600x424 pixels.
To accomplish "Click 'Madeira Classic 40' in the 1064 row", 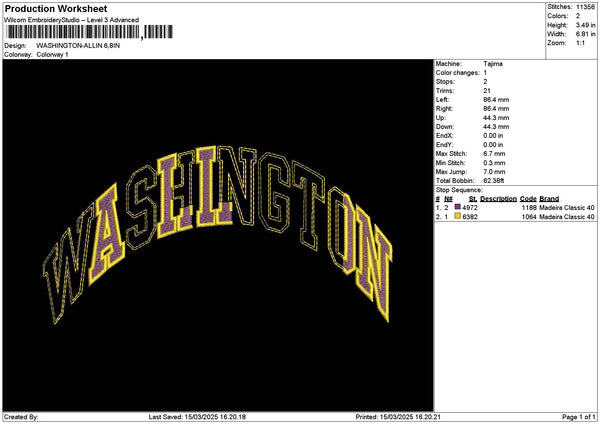I will click(567, 217).
